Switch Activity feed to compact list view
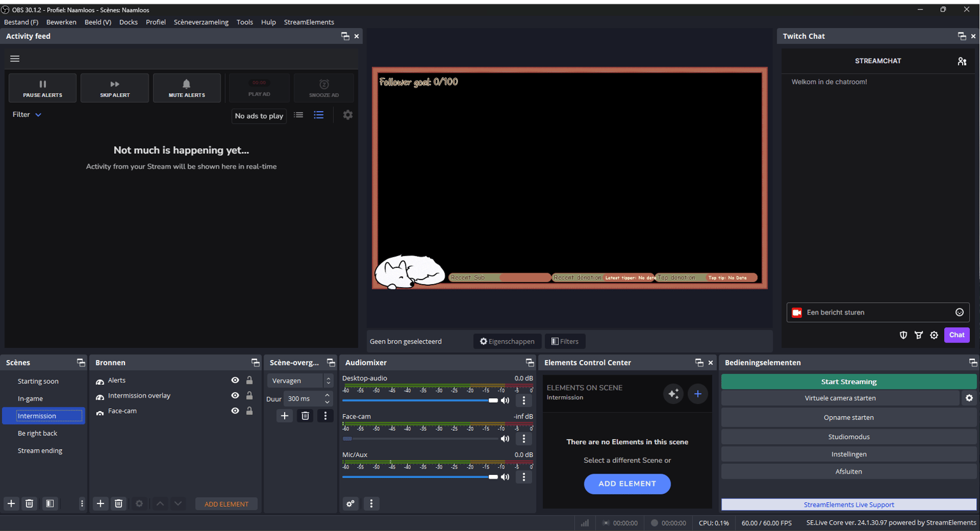 click(x=299, y=115)
